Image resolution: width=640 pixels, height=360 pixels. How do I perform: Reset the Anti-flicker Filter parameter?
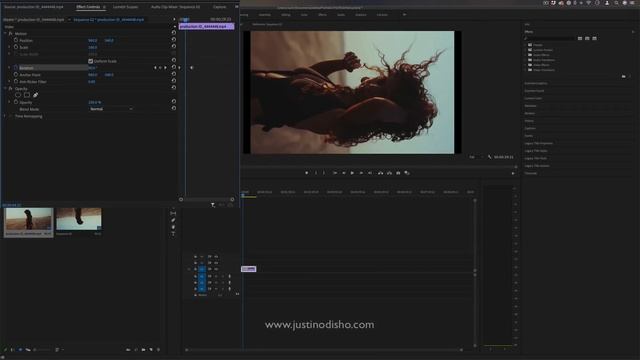174,81
